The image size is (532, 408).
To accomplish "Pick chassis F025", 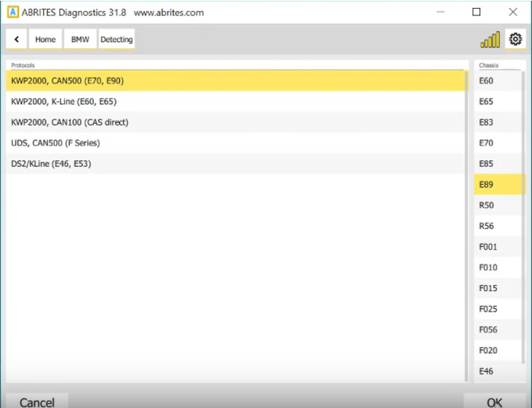I will click(498, 309).
